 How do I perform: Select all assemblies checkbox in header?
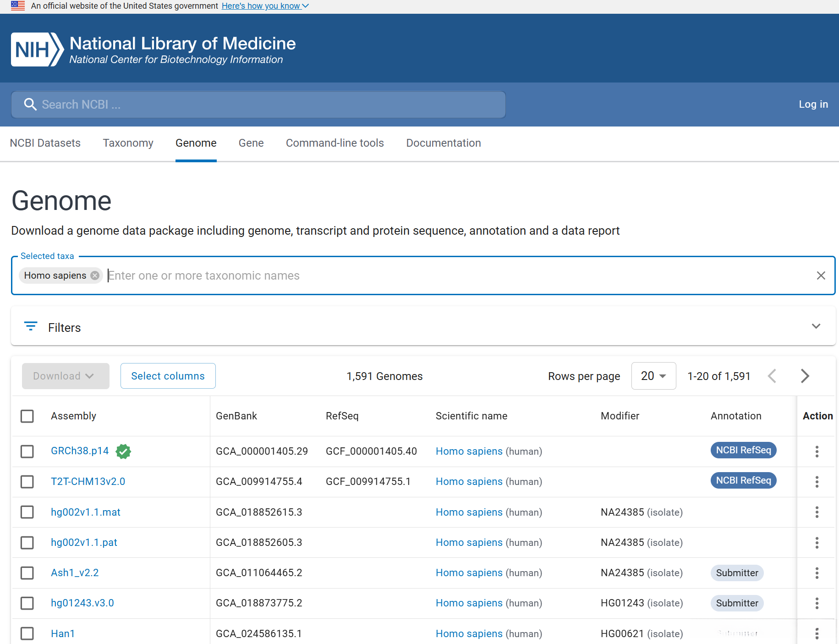pos(27,416)
